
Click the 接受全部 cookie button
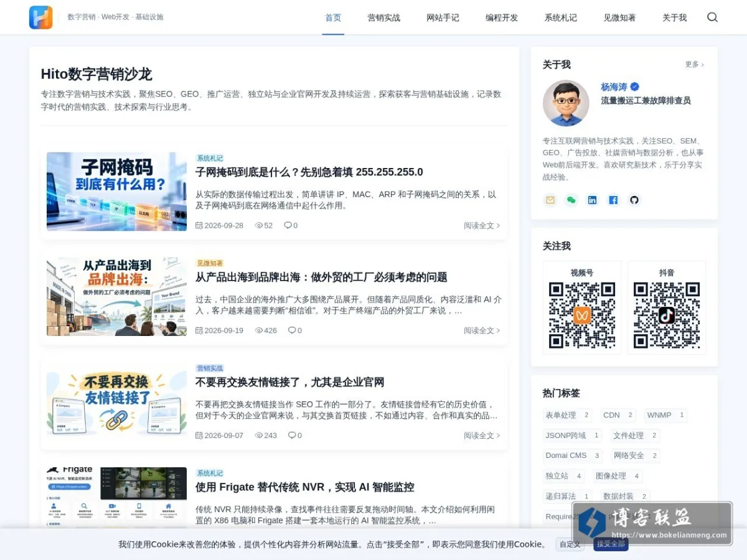click(611, 544)
